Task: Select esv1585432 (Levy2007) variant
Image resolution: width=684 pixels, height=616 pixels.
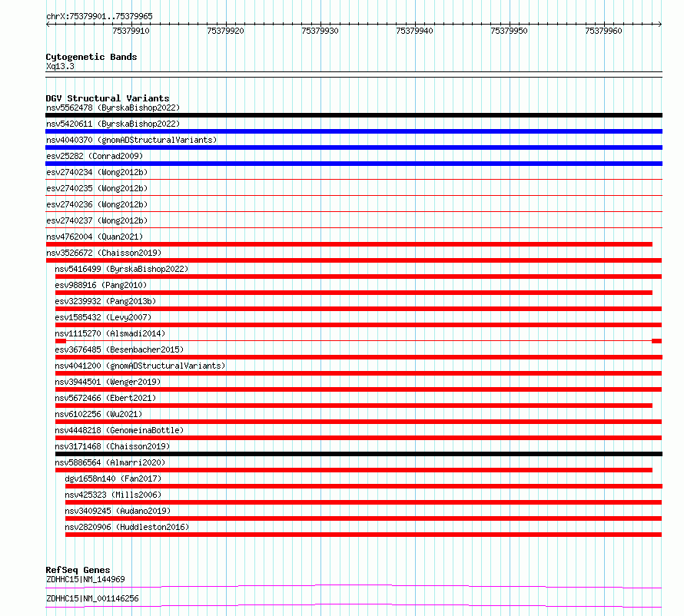Action: (x=104, y=317)
